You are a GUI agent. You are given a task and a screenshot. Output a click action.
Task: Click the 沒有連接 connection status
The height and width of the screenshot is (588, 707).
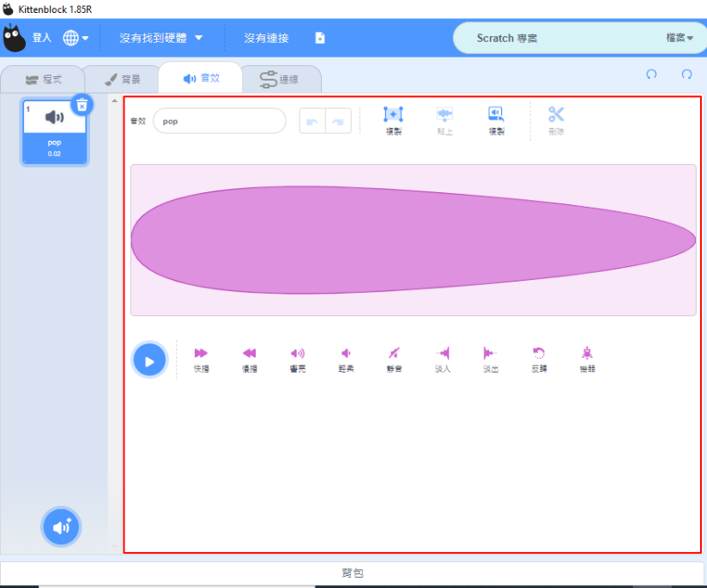(x=267, y=38)
